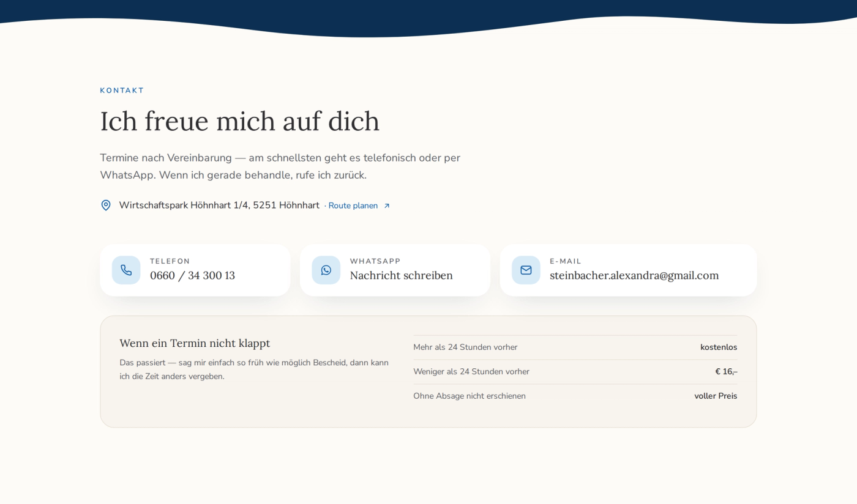Click the heading Wenn ein Termin nicht klappt
The image size is (857, 504).
tap(195, 343)
